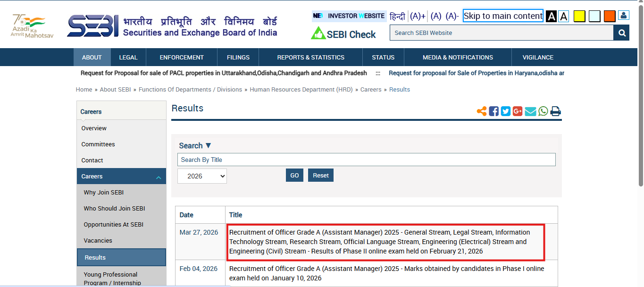This screenshot has width=644, height=287.
Task: Click the orange generic share icon
Action: [482, 111]
